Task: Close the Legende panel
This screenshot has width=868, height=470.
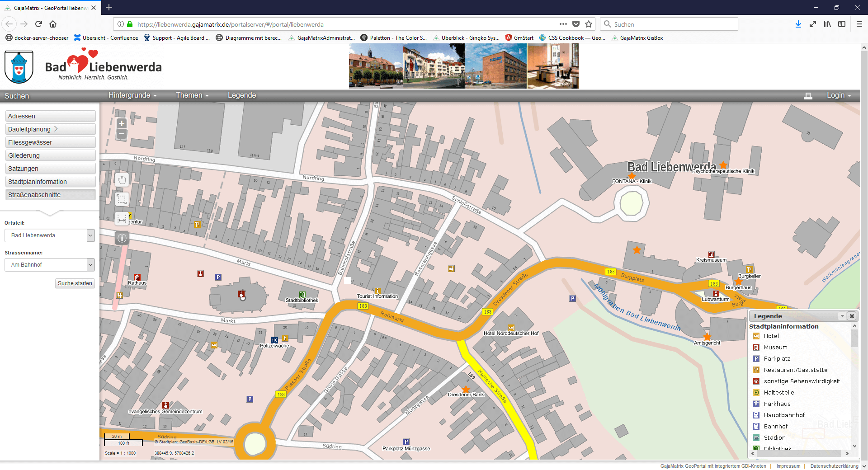Action: click(x=852, y=316)
